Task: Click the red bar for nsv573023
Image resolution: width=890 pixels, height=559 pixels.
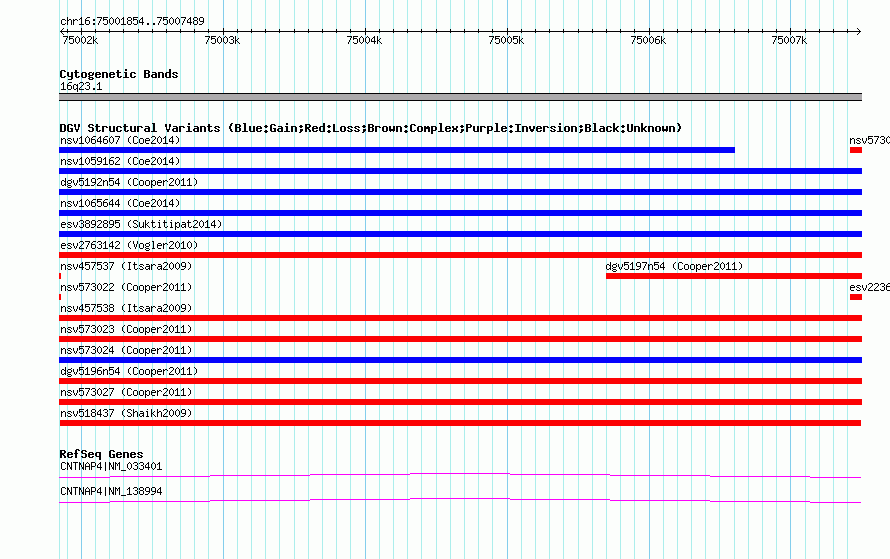Action: (460, 339)
